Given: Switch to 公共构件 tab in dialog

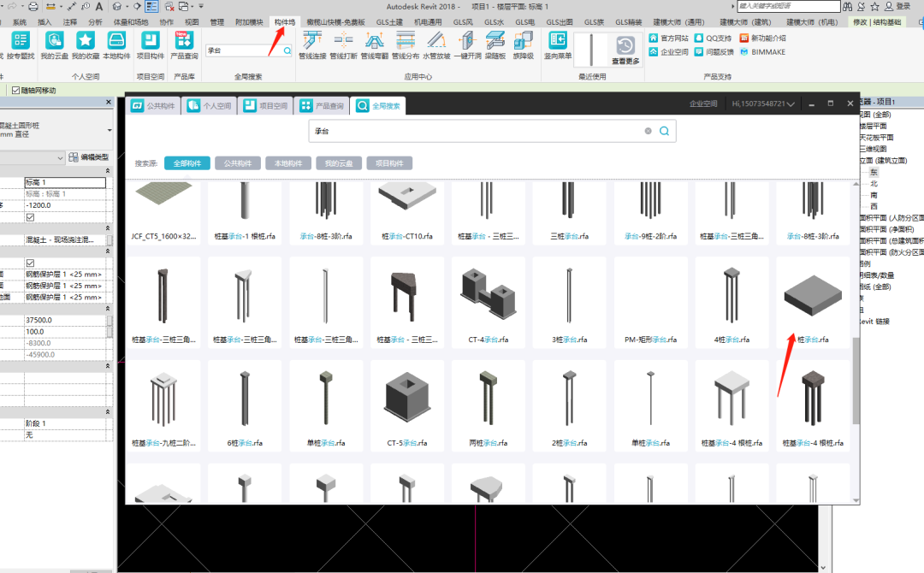Looking at the screenshot, I should 153,105.
